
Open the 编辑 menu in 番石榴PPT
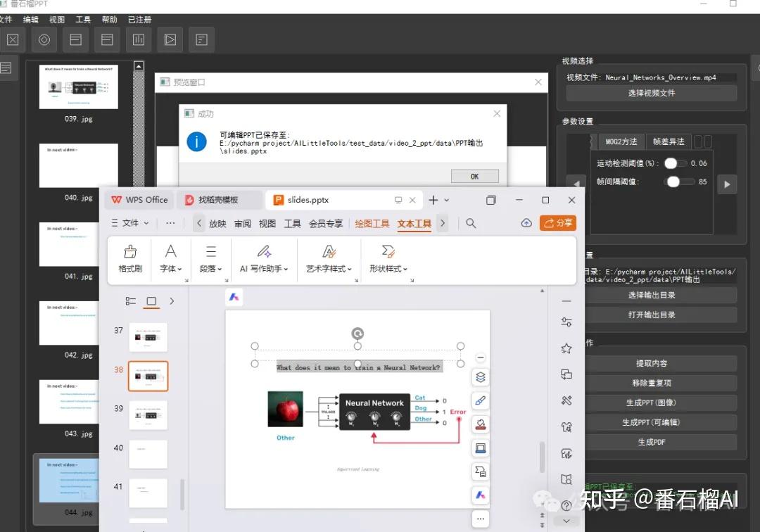pos(30,20)
